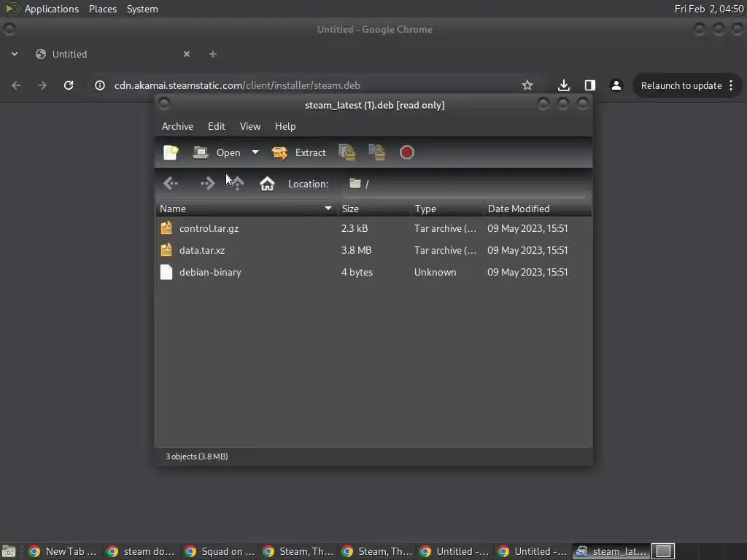Open the Edit menu in archive manager
747x560 pixels.
tap(216, 126)
